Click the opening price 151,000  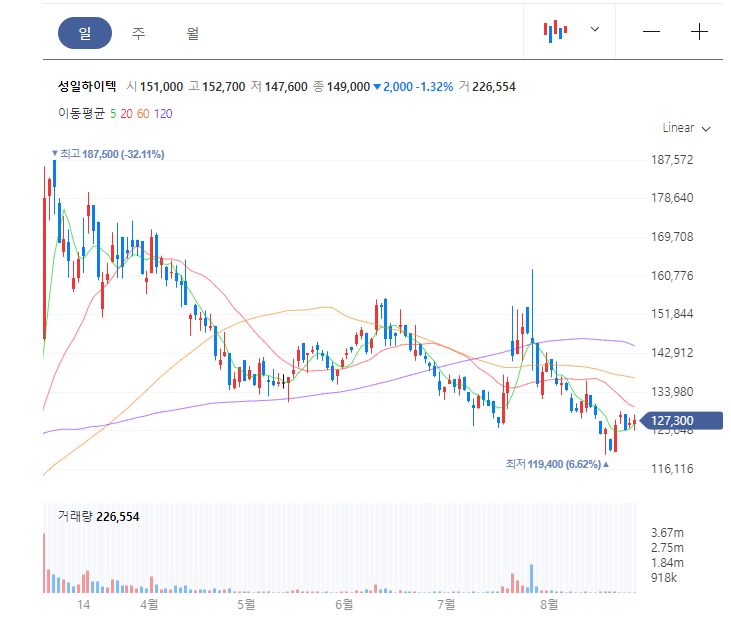pos(161,87)
